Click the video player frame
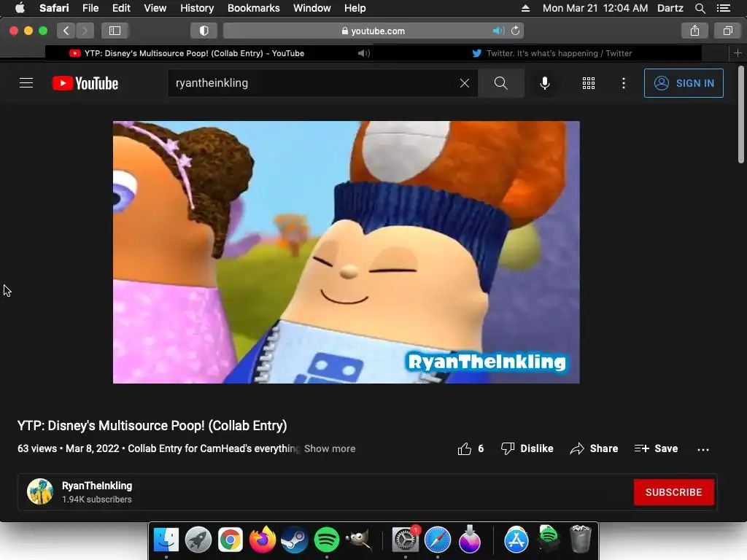 pos(347,252)
